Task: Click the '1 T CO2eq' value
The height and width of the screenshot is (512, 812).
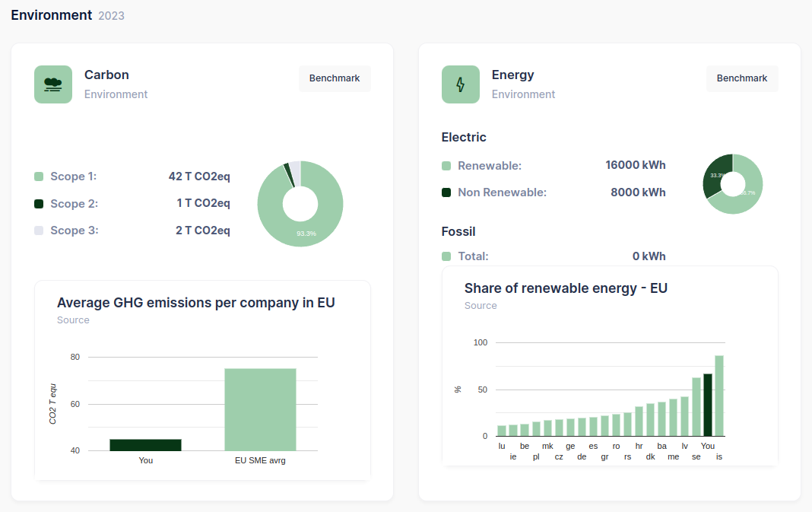Action: point(203,203)
